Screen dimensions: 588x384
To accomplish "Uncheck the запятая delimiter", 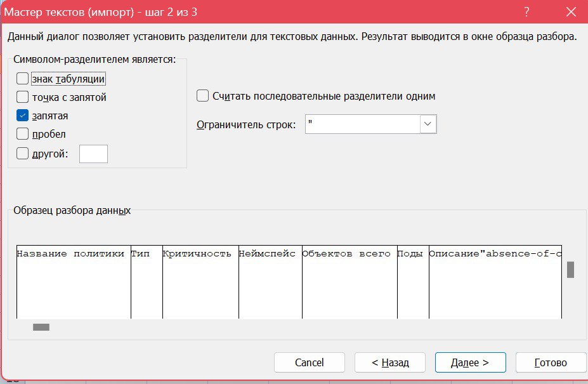I will 22,115.
